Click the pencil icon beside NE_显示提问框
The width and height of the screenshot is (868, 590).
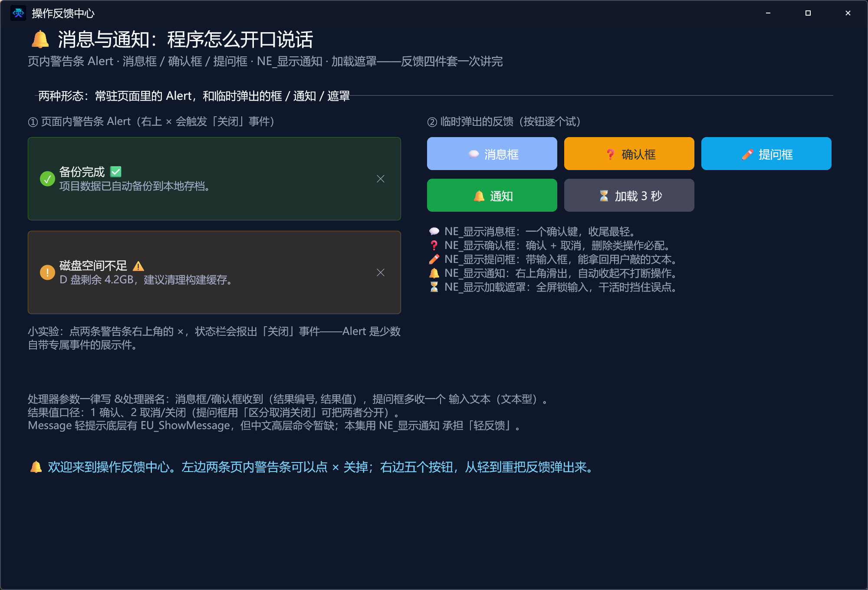point(434,259)
